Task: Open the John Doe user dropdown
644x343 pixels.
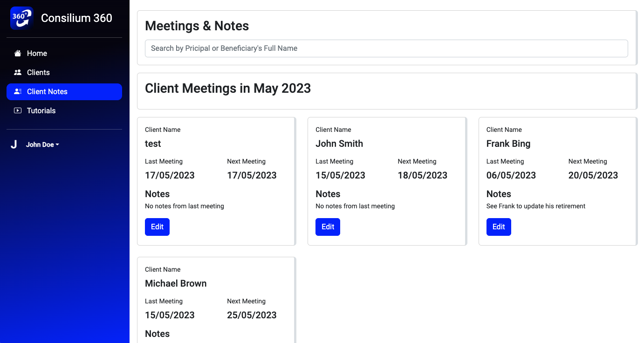Action: (x=42, y=145)
